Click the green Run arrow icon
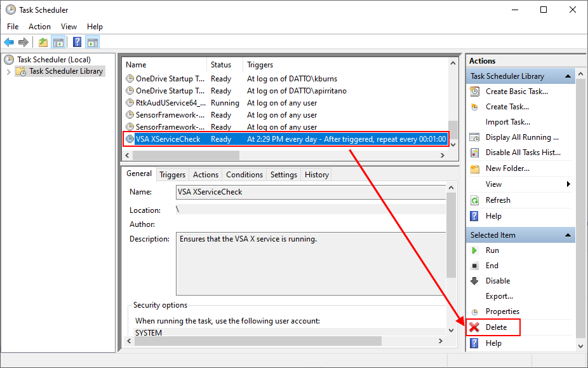Image resolution: width=588 pixels, height=368 pixels. (474, 250)
